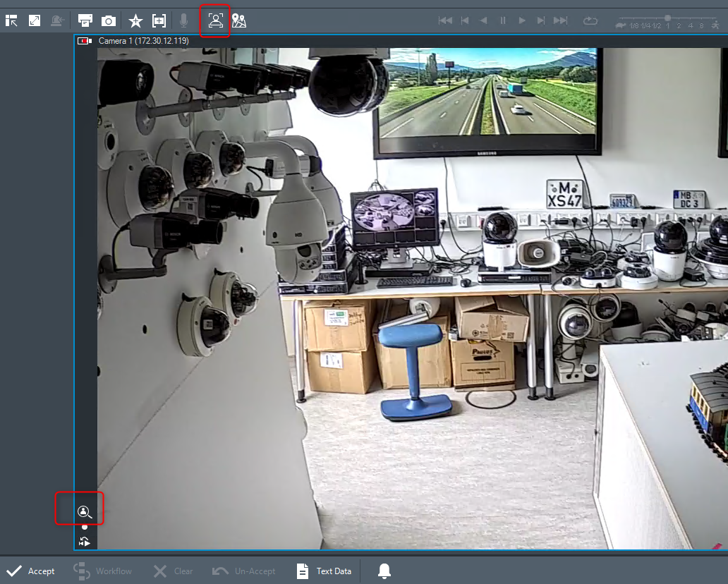
Task: Take a snapshot with the camera icon
Action: 108,21
